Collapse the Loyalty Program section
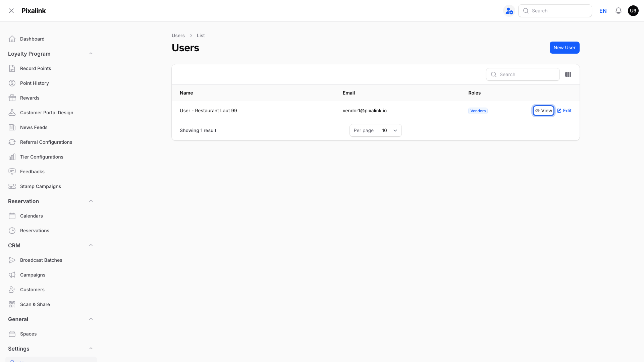 pyautogui.click(x=91, y=54)
